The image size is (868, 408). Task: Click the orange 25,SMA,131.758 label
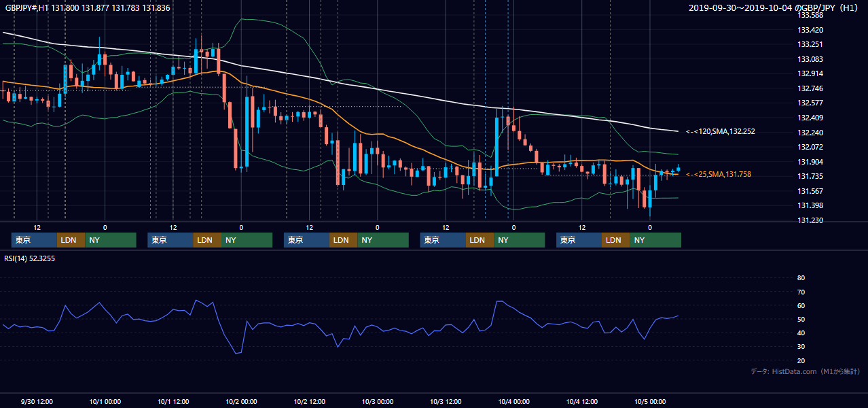coord(719,174)
